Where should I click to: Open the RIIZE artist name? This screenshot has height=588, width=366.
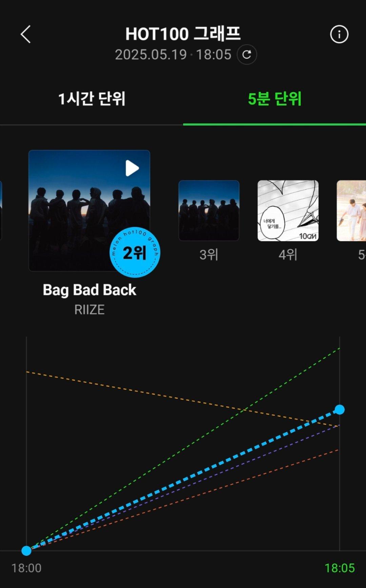pyautogui.click(x=89, y=310)
